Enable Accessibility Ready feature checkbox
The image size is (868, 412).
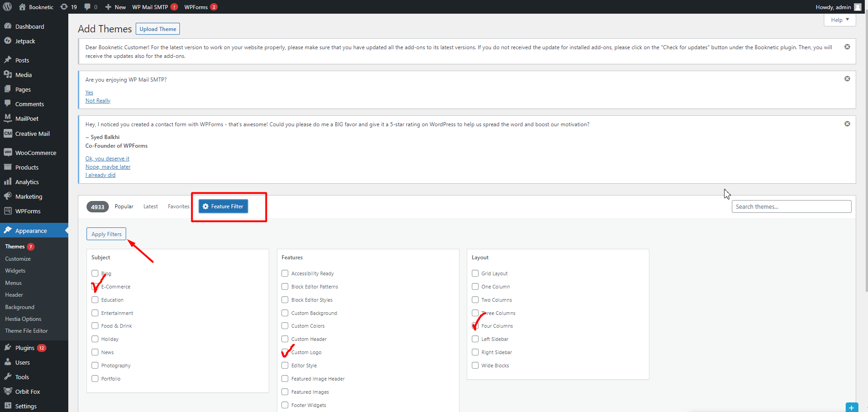285,273
